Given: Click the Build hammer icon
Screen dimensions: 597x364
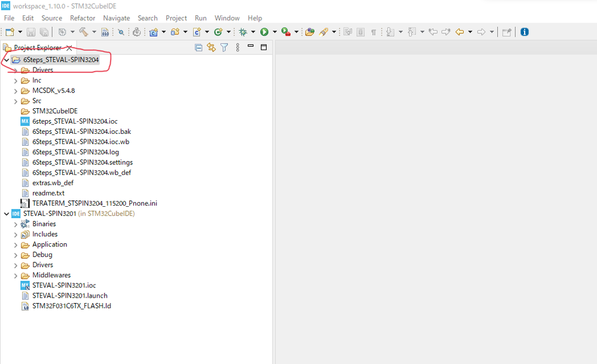Looking at the screenshot, I should pos(84,32).
